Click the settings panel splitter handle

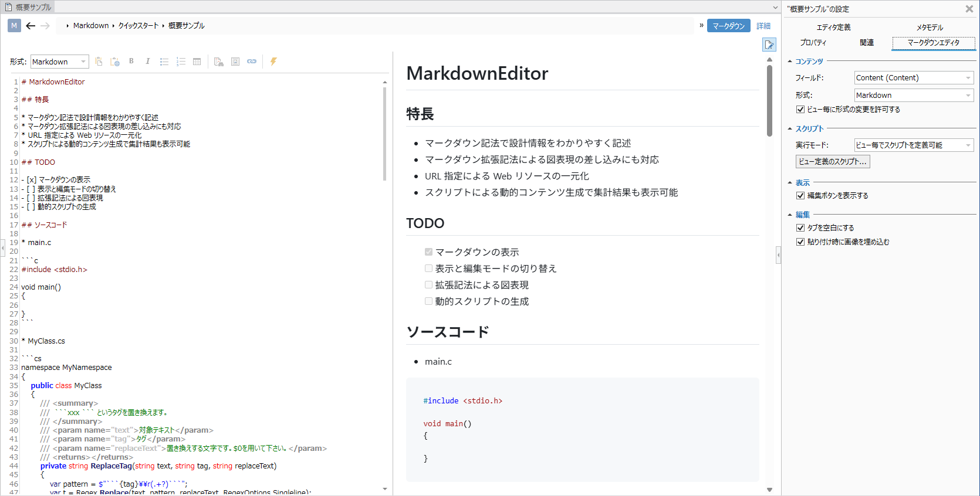pos(779,255)
